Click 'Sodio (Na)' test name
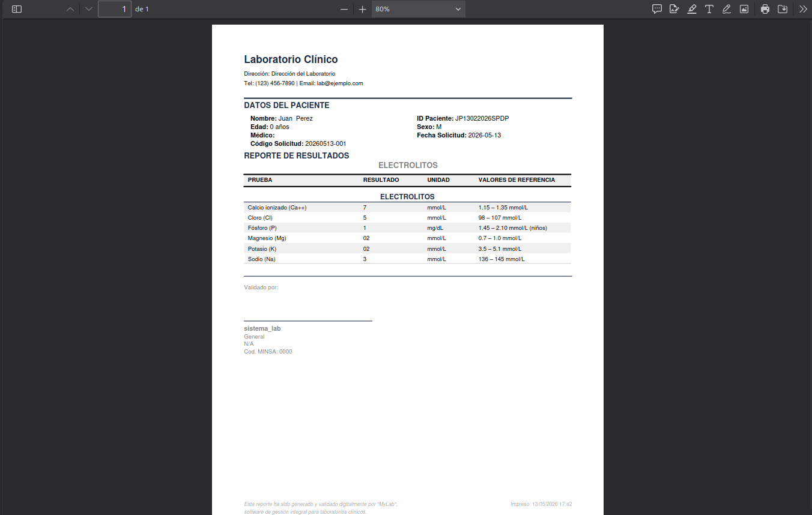The width and height of the screenshot is (812, 515). (261, 259)
